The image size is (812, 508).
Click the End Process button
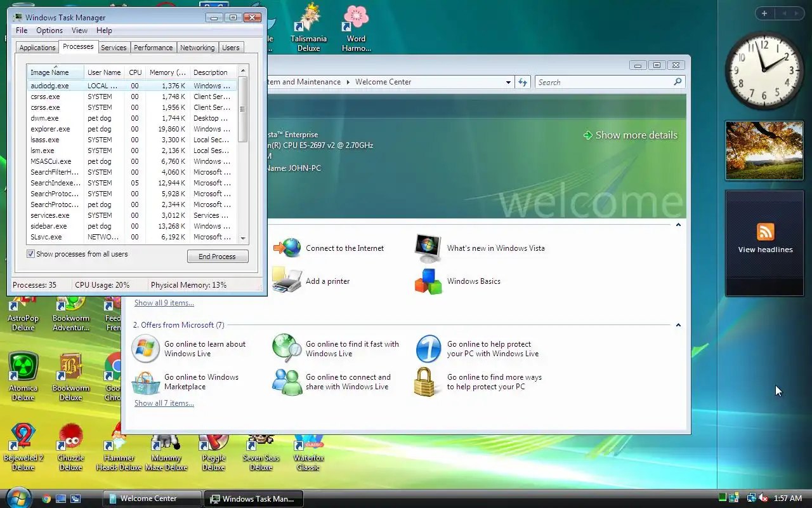tap(218, 257)
